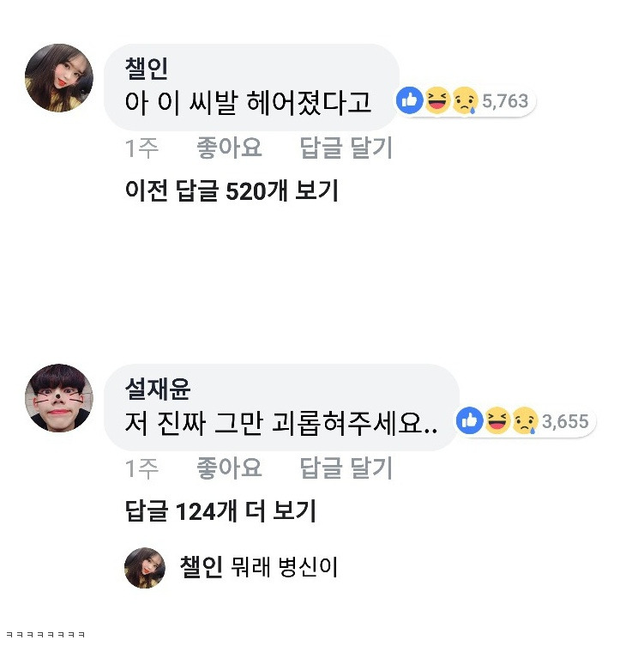
Task: View the 3,655 reactions count
Action: pos(565,421)
